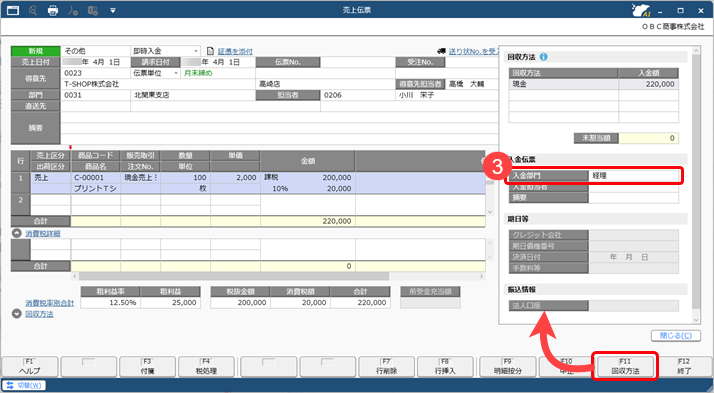Viewport: 714px width, 393px height.
Task: Click the 消費税率別合計 link
Action: click(50, 303)
